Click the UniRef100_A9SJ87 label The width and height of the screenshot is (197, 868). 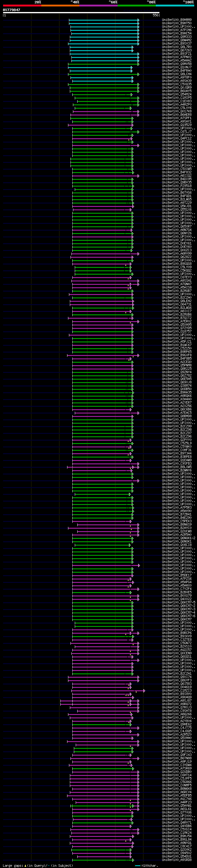point(177,700)
